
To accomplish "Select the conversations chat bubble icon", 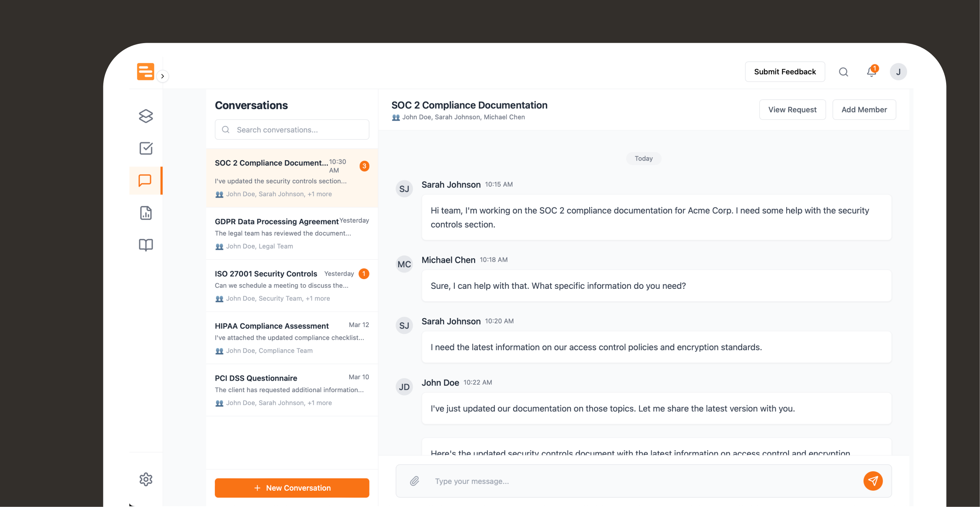I will point(145,180).
